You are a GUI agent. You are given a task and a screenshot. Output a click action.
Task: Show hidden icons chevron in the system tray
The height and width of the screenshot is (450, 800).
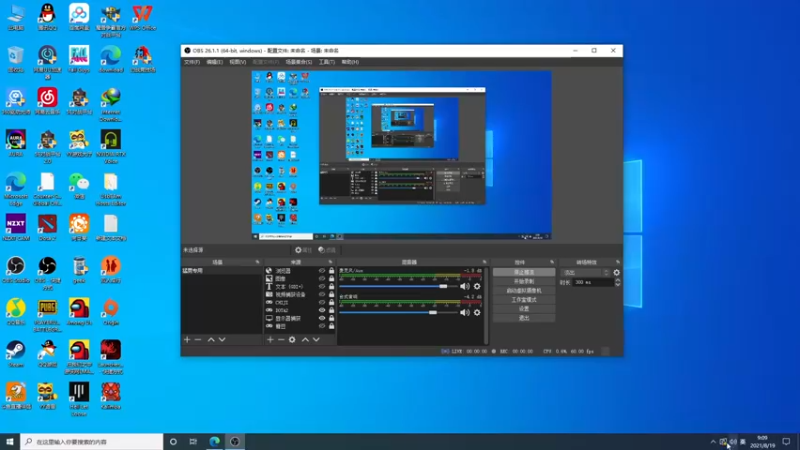click(713, 442)
